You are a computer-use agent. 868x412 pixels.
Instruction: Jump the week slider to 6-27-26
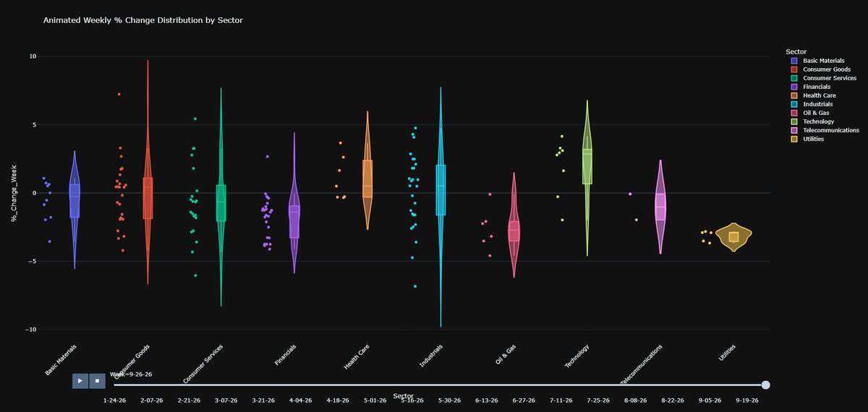[524, 400]
